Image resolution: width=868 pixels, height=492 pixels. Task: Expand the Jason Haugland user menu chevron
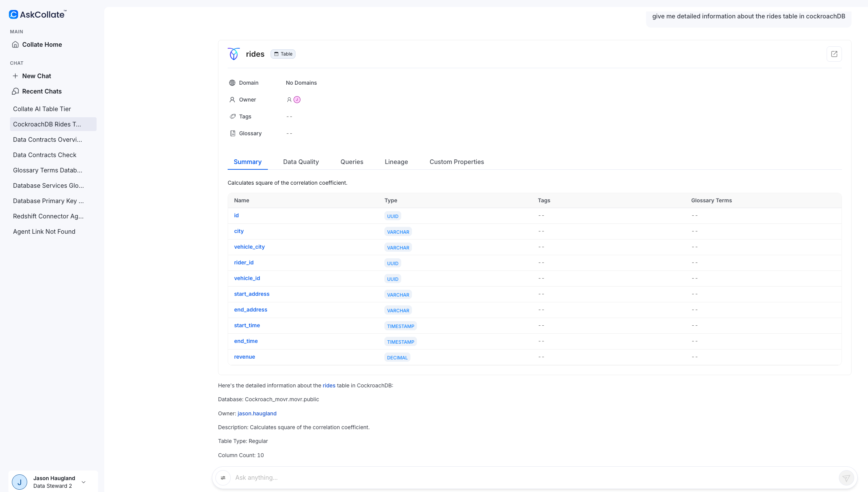coord(84,482)
